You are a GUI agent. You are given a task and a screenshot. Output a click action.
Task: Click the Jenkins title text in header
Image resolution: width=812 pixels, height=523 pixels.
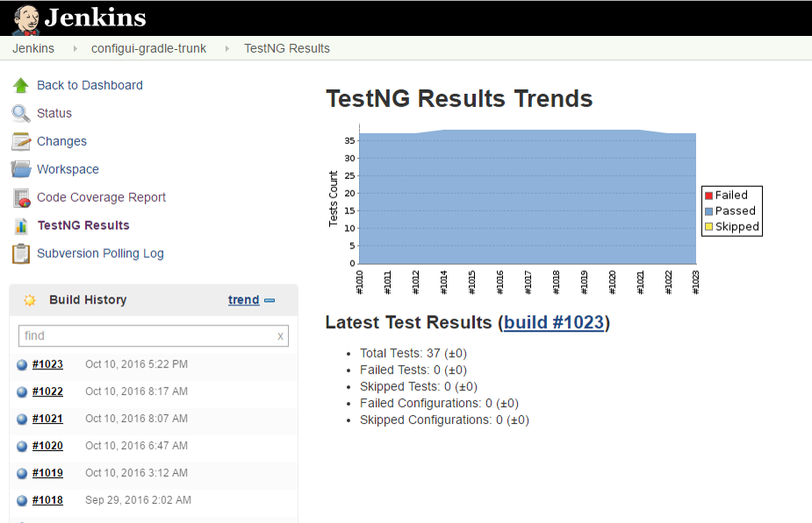(x=96, y=18)
